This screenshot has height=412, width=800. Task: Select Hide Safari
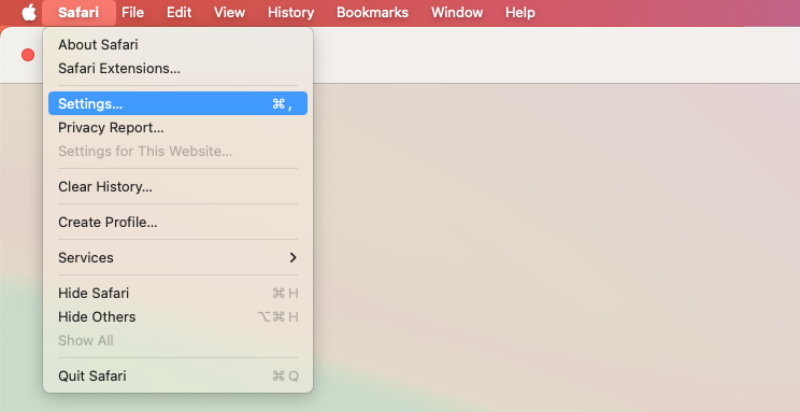178,293
